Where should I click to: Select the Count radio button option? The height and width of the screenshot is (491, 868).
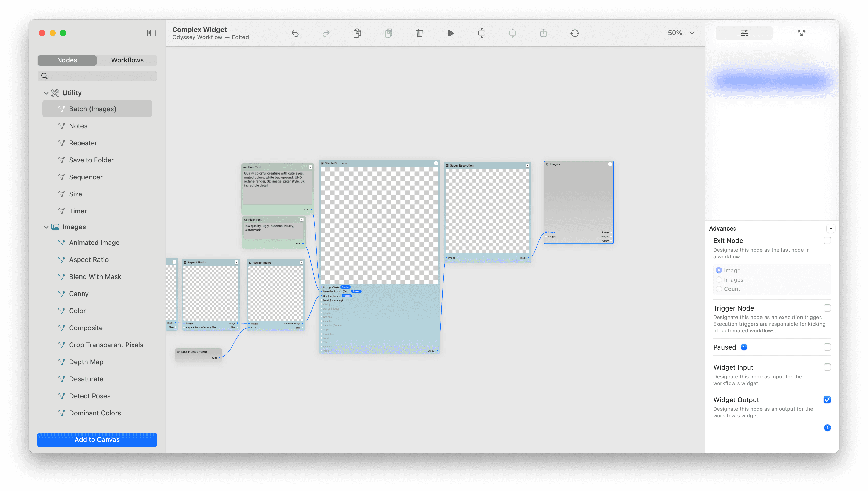tap(719, 289)
